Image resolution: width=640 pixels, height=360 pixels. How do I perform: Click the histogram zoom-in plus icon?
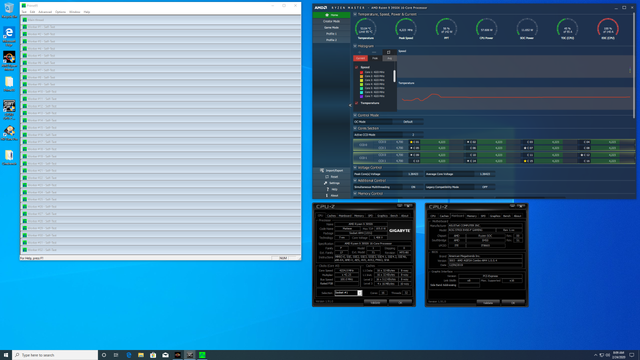point(360,52)
